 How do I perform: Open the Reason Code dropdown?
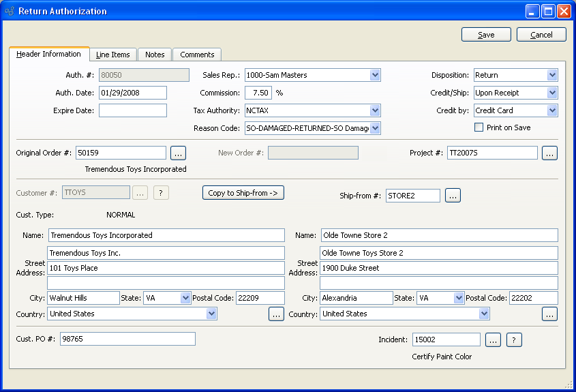point(375,128)
